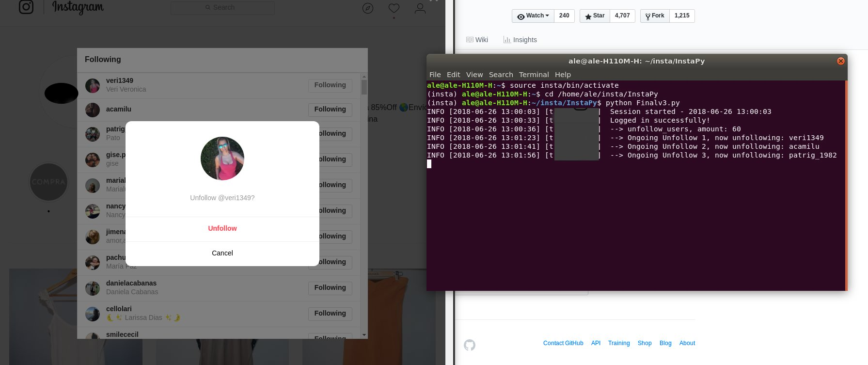Image resolution: width=868 pixels, height=365 pixels.
Task: Click danielacabanas avatar in list
Action: click(93, 288)
